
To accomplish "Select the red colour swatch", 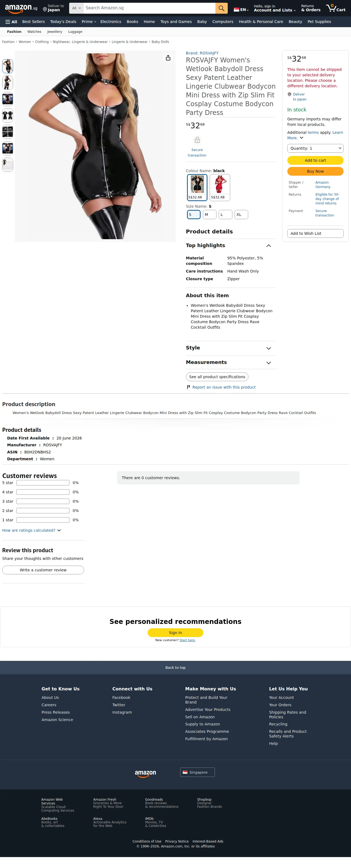I will [x=220, y=187].
